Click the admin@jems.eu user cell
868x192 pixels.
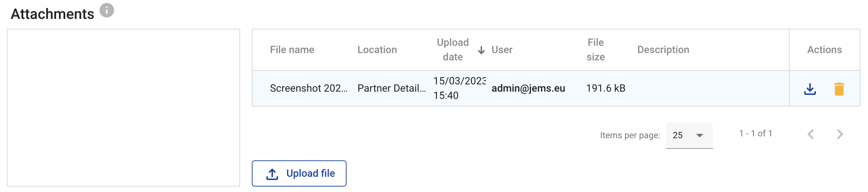pos(528,88)
